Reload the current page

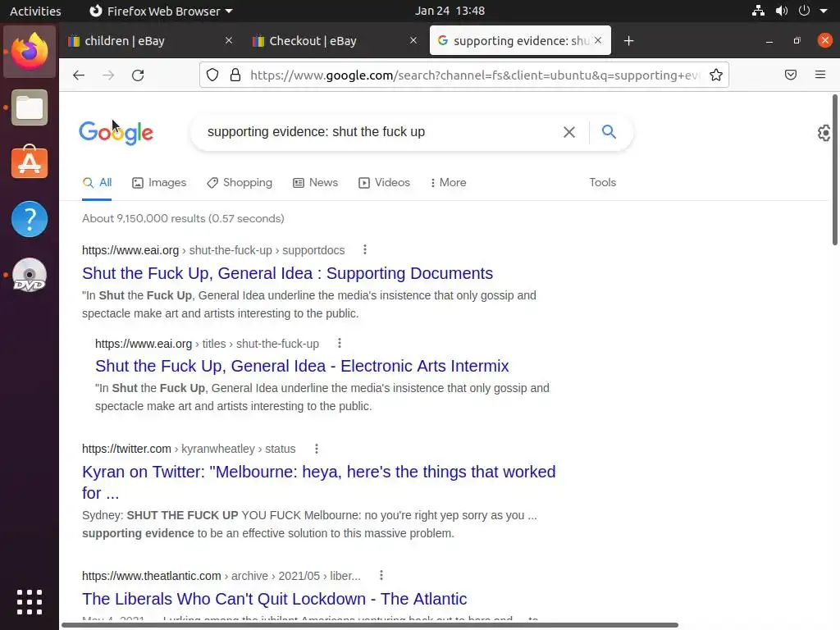tap(138, 75)
